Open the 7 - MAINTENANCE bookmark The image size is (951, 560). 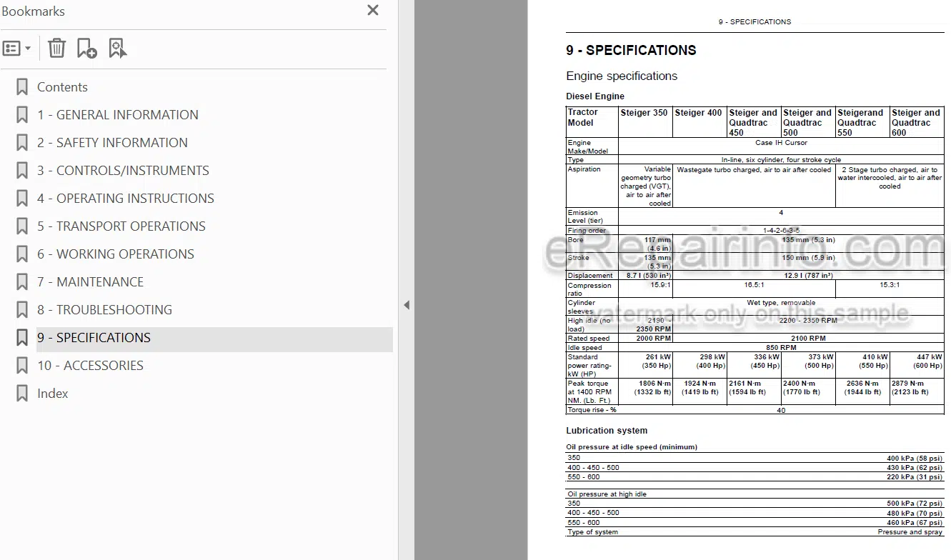[90, 282]
